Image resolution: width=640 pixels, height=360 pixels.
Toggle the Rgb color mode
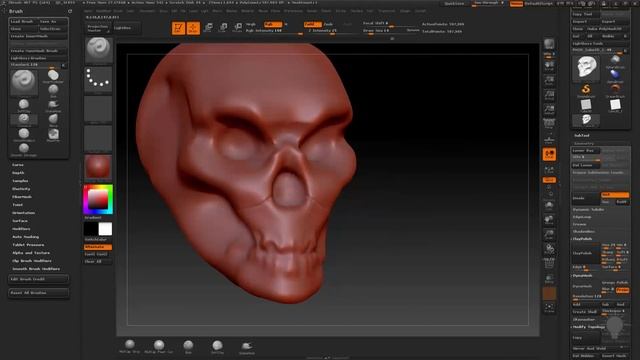tap(273, 24)
